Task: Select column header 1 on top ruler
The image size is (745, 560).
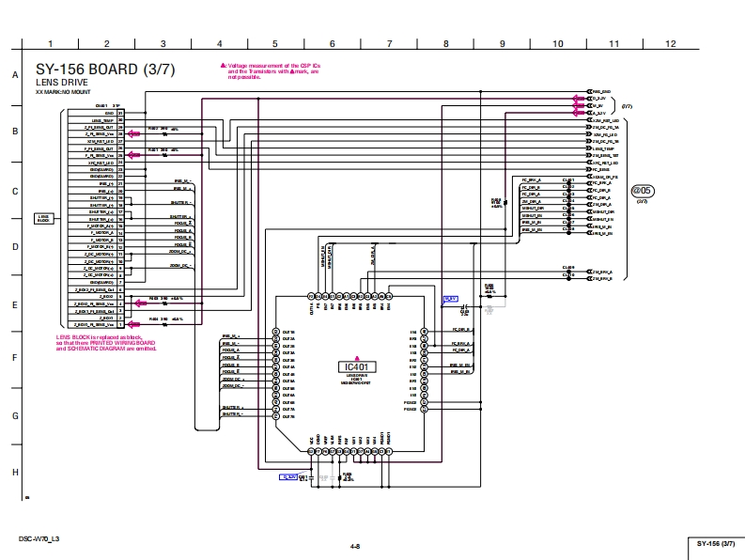Action: (50, 44)
